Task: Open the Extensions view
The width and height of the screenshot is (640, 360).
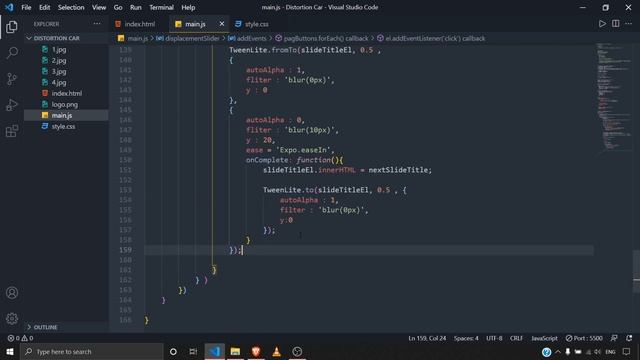Action: (x=12, y=131)
